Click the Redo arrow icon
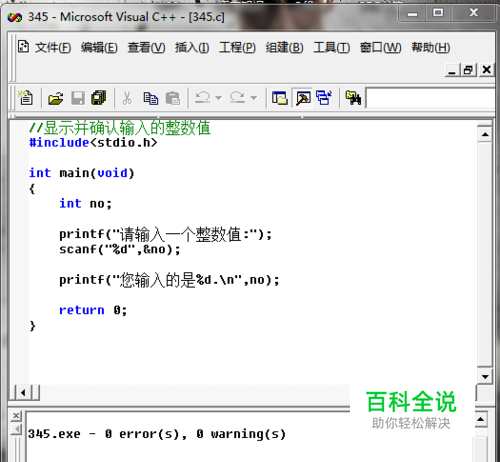Image resolution: width=500 pixels, height=462 pixels. pos(237,98)
